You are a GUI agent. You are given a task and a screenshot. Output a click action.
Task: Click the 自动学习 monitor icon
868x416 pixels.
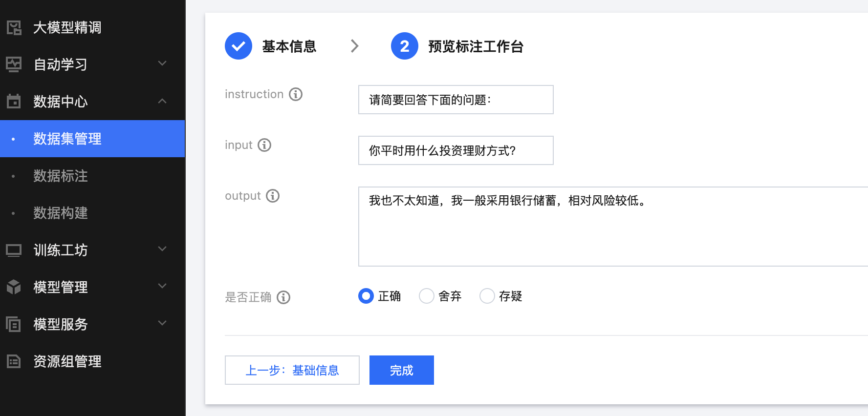(14, 64)
